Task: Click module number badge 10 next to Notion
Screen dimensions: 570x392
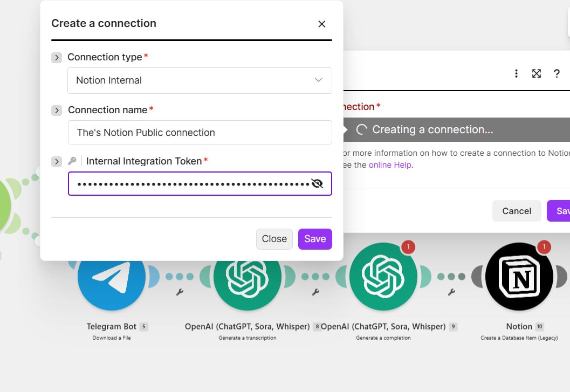Action: tap(539, 327)
